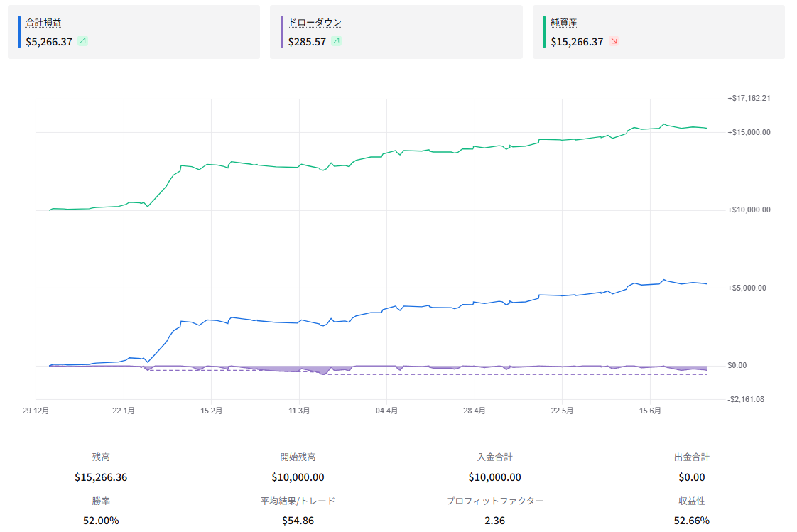Click the 04 4月 date axis label
The height and width of the screenshot is (532, 797).
click(x=387, y=411)
